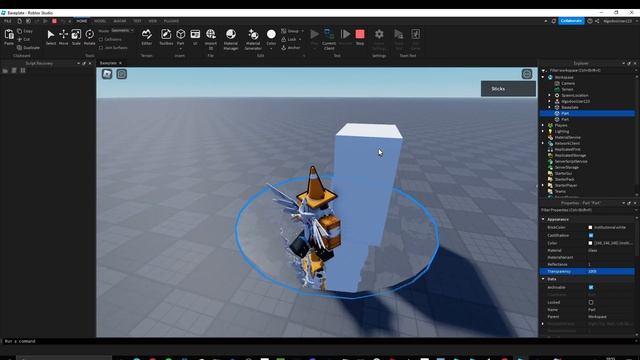Open the Lock dropdown
This screenshot has height=360, width=640.
tap(291, 39)
